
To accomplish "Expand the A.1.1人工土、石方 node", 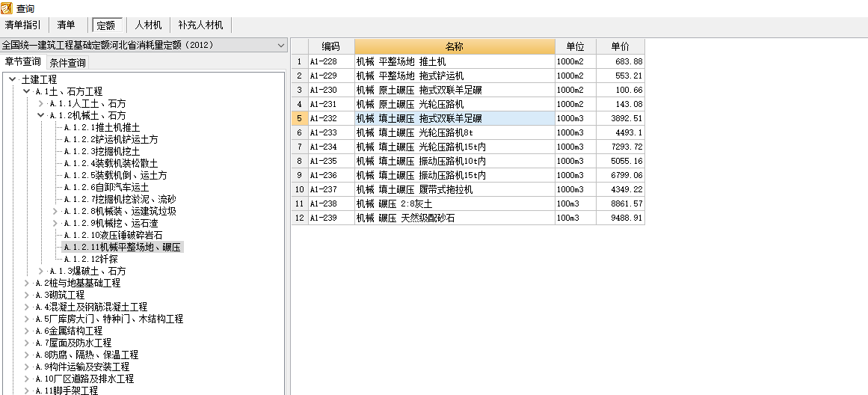I will 40,103.
